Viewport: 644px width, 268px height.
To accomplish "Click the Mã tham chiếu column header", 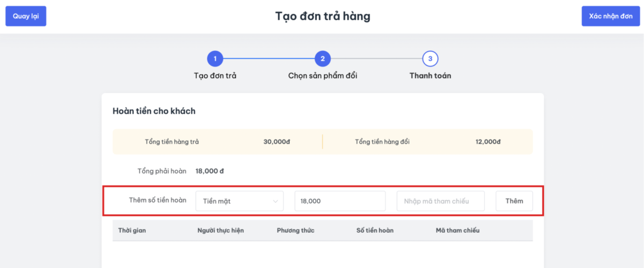I will tap(458, 230).
